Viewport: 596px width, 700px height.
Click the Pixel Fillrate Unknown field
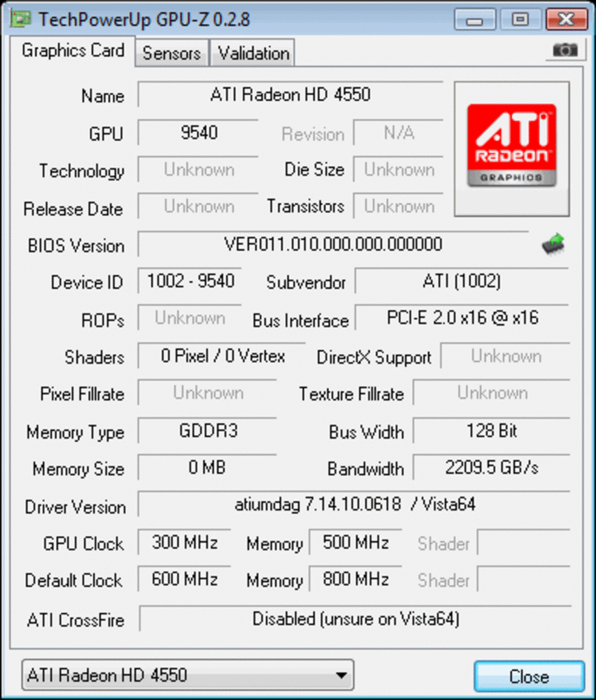click(208, 393)
